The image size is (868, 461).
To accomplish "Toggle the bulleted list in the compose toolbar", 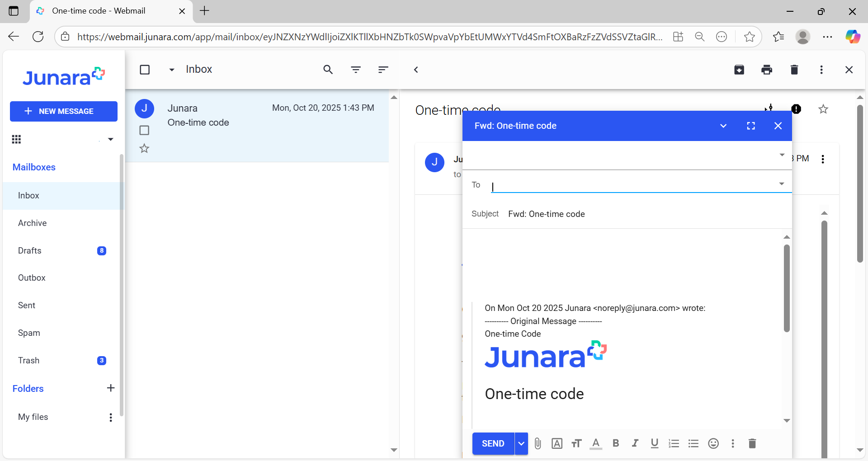I will (x=693, y=443).
